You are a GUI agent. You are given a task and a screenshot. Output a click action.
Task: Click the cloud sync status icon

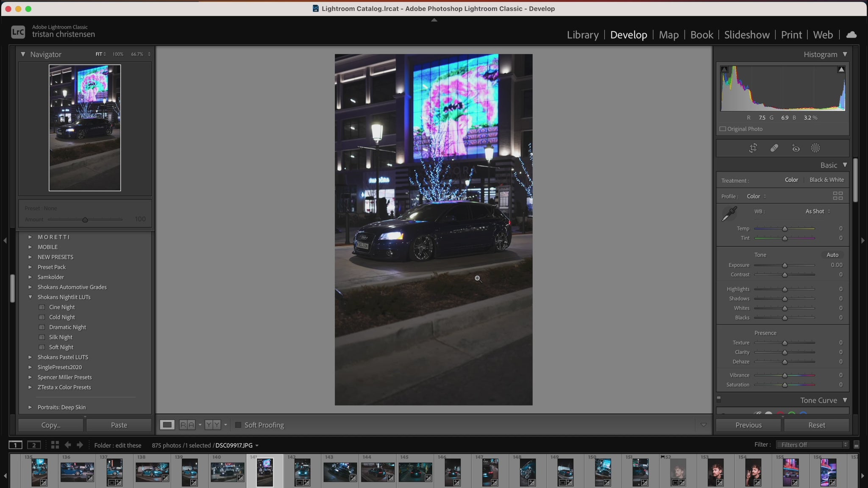851,35
